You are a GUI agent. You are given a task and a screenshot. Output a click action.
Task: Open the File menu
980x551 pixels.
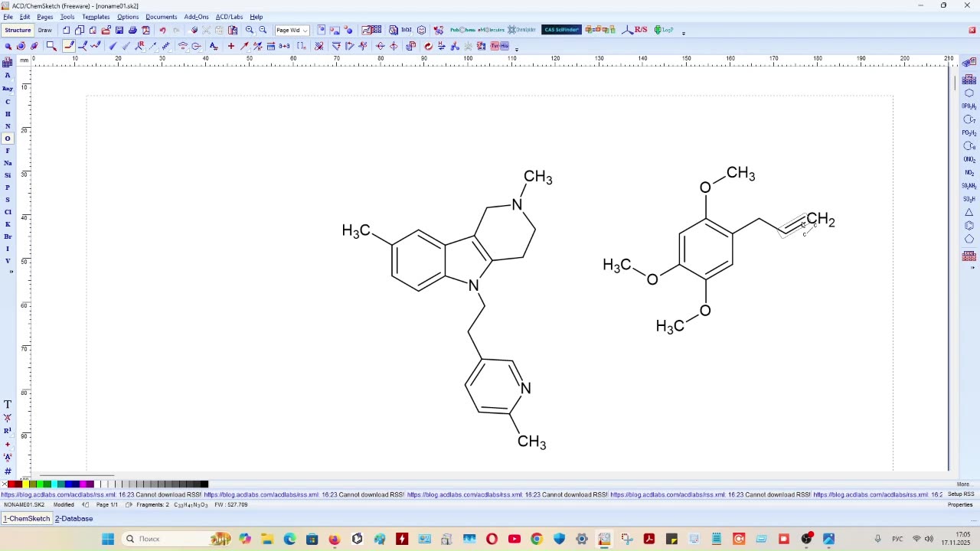pyautogui.click(x=8, y=17)
